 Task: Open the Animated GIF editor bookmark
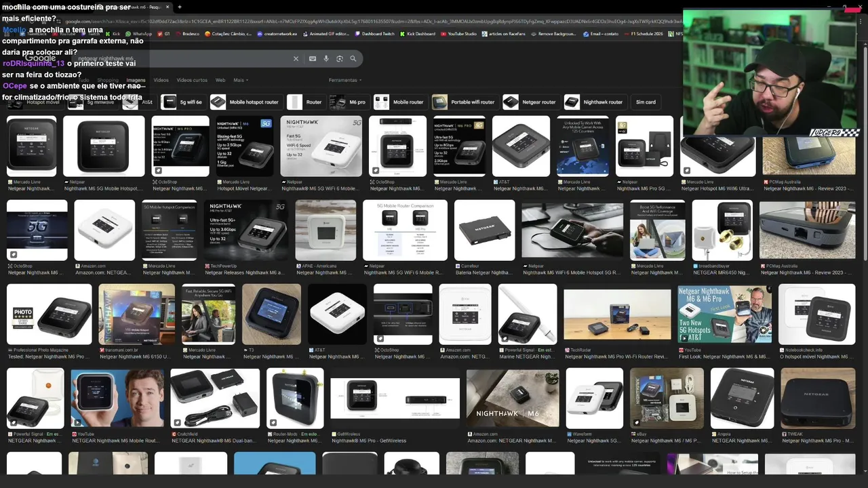click(325, 33)
